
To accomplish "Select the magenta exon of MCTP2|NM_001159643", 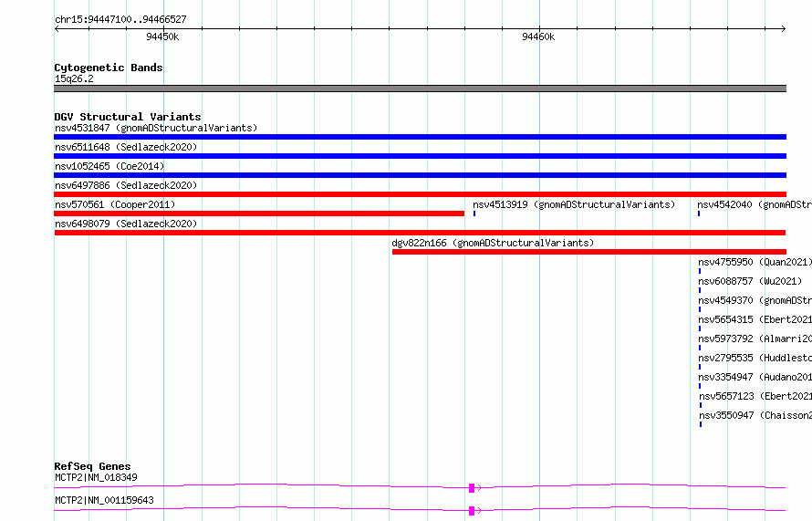I will tap(472, 511).
